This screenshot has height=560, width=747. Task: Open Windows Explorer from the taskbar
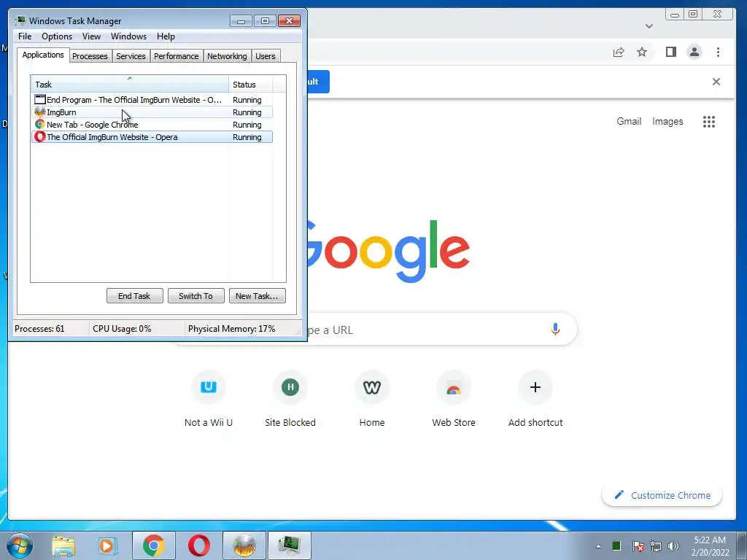coord(64,545)
